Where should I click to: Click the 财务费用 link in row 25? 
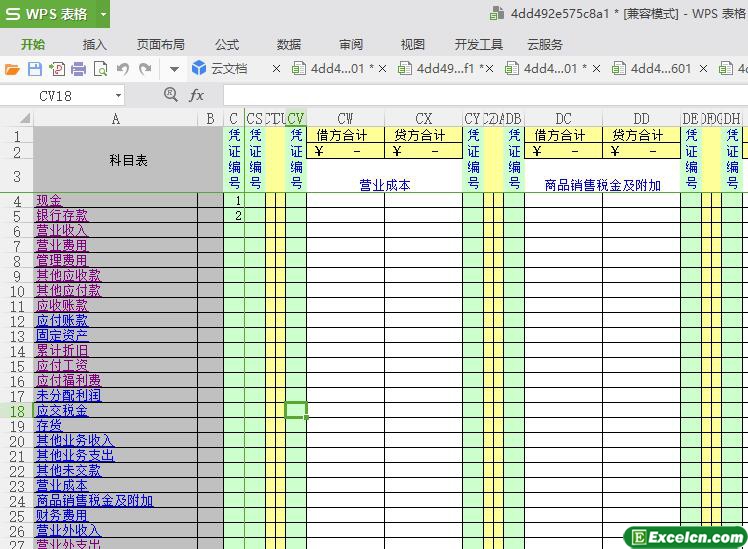pos(62,516)
